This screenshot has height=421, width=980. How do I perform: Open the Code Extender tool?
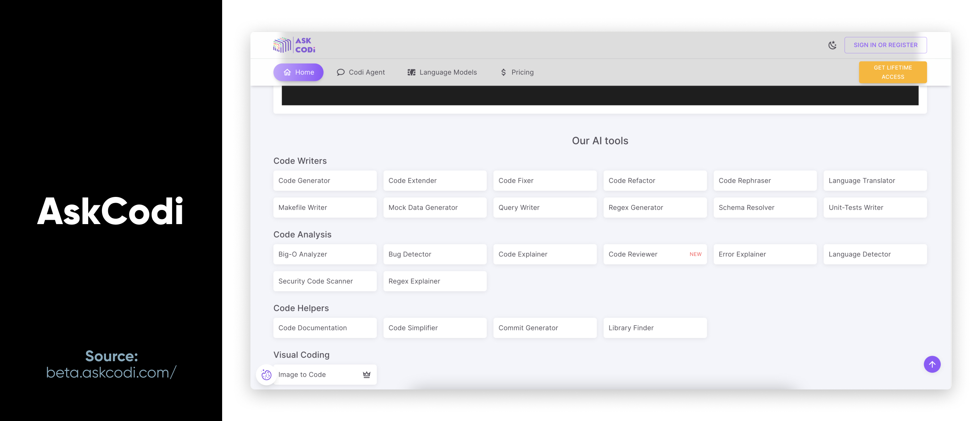tap(435, 181)
